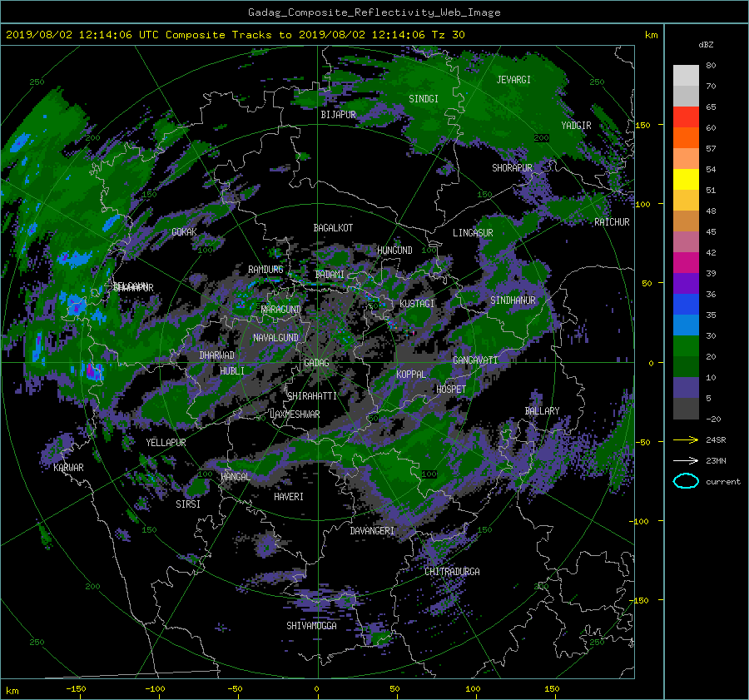Click the SHIRAHATTI city label
This screenshot has height=700, width=749.
tap(312, 396)
